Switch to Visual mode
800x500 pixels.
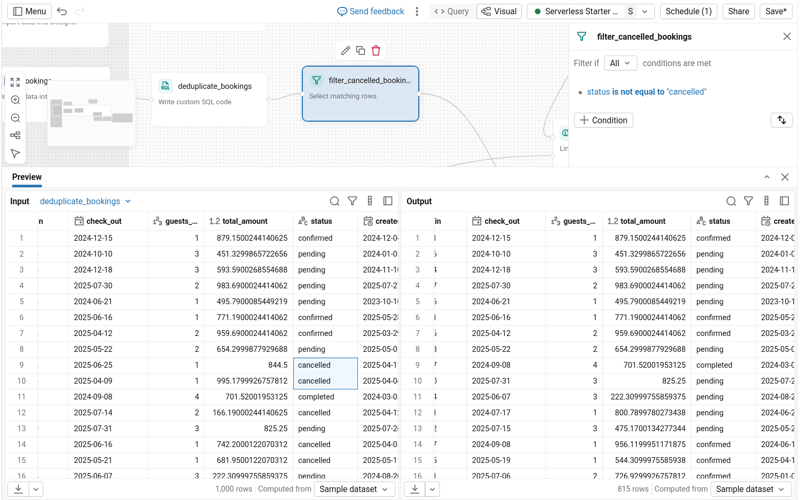click(x=499, y=12)
